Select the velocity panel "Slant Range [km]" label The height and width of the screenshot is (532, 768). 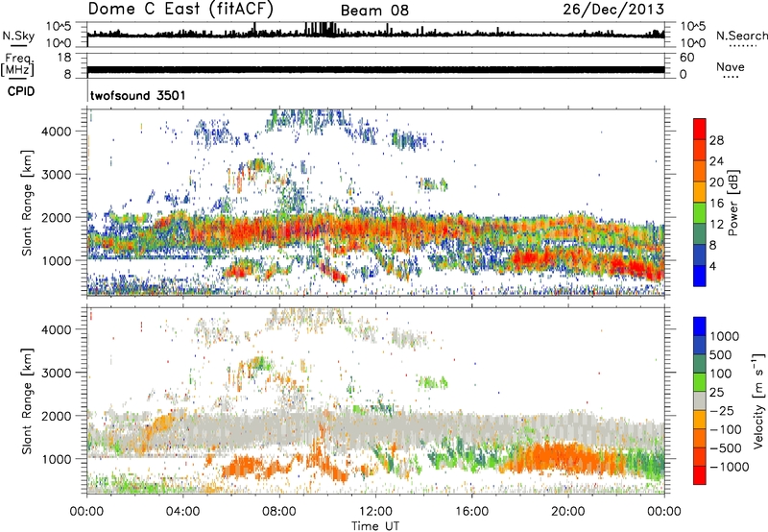[x=27, y=401]
